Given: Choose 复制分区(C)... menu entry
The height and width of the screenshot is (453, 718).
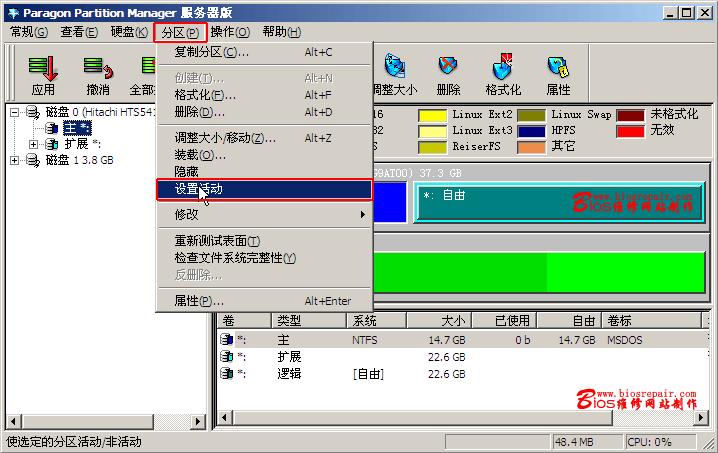Looking at the screenshot, I should click(265, 52).
